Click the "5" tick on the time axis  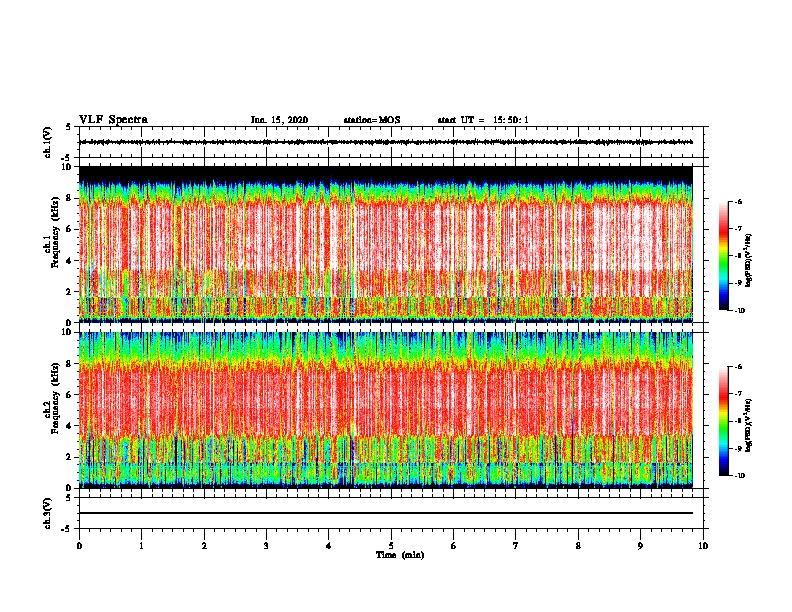click(391, 546)
